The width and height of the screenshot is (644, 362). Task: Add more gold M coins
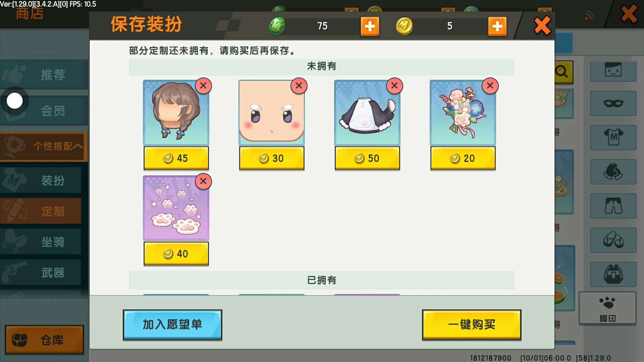coord(497,26)
